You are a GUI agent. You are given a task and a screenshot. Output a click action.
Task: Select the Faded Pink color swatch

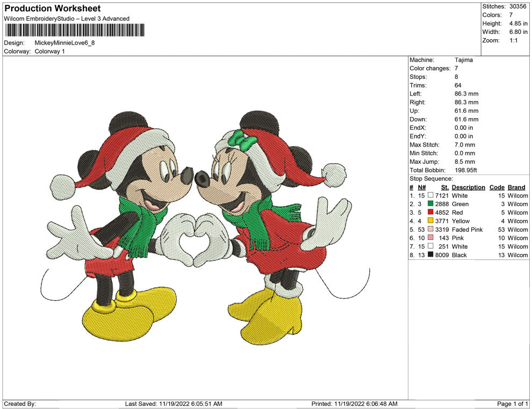[x=430, y=229]
